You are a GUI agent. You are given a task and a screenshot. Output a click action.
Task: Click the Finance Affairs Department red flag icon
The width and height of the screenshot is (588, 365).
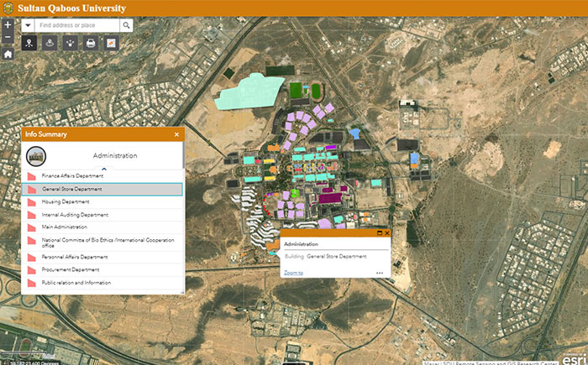[x=32, y=176]
